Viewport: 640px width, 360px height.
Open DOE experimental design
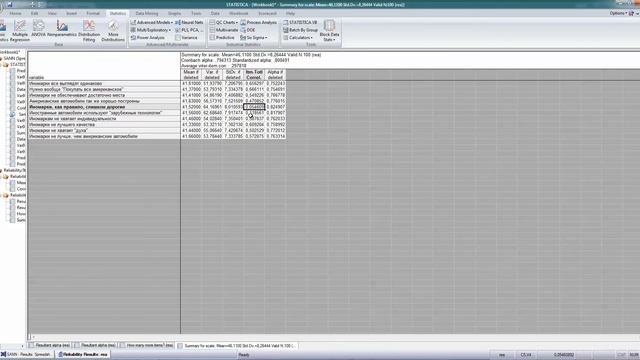(248, 30)
